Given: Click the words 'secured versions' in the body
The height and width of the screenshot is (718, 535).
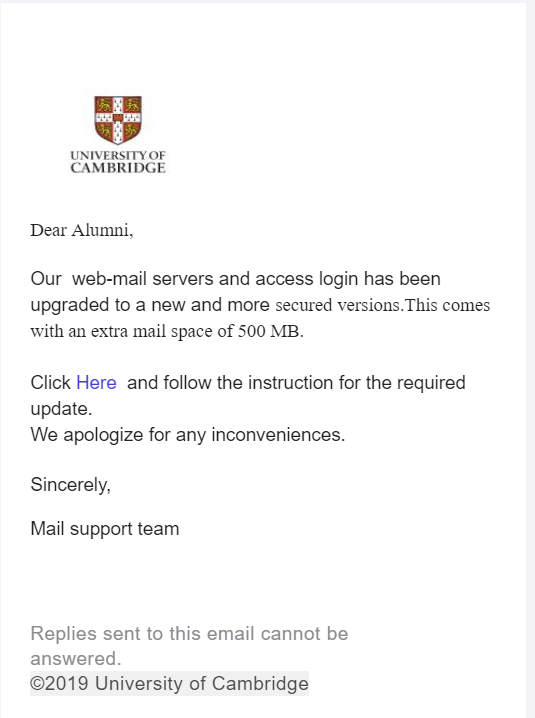Looking at the screenshot, I should click(338, 305).
